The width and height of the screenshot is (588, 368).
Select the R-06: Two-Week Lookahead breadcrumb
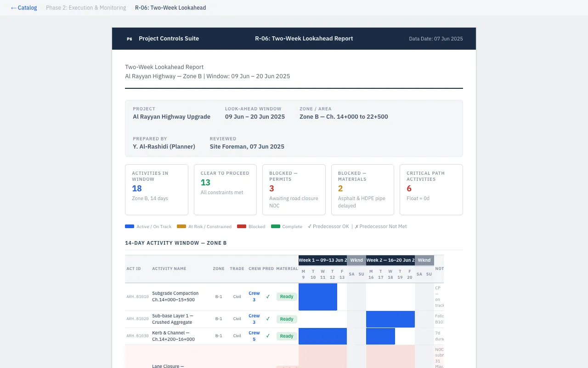[x=170, y=8]
